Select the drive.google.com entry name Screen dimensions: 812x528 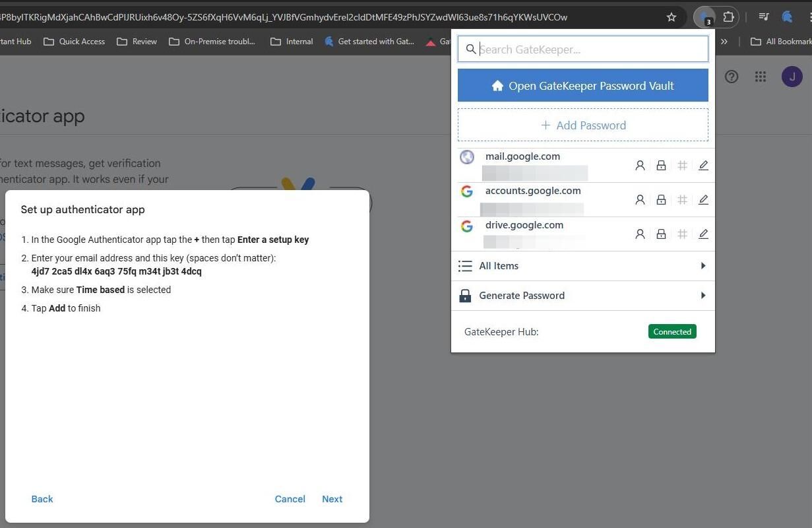(x=524, y=225)
